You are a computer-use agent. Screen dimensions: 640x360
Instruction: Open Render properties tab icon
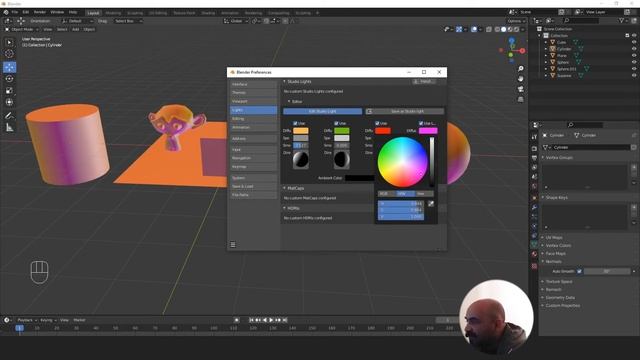[534, 148]
